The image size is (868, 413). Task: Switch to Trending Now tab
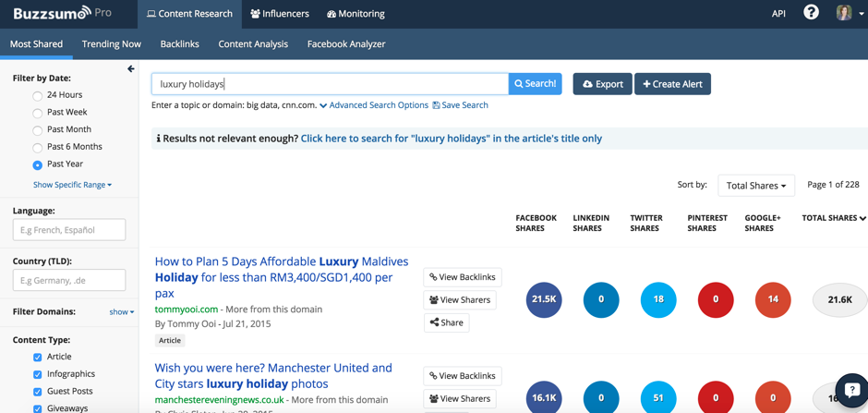point(111,44)
